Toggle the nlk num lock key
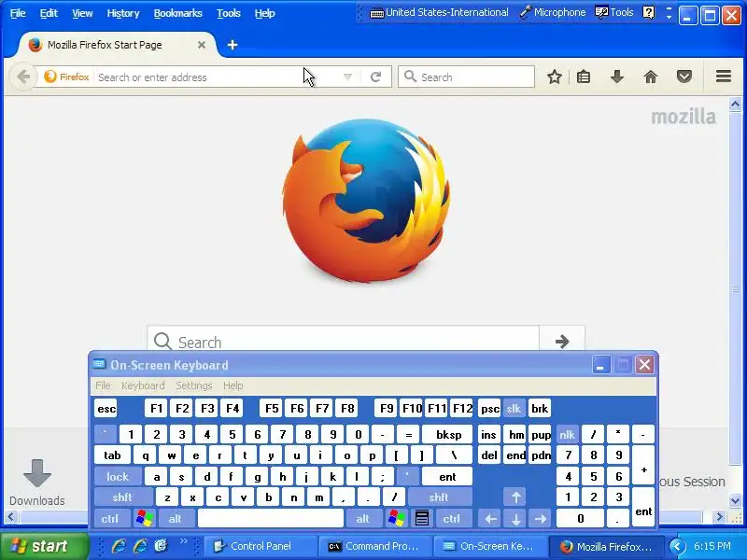747x560 pixels. (567, 434)
